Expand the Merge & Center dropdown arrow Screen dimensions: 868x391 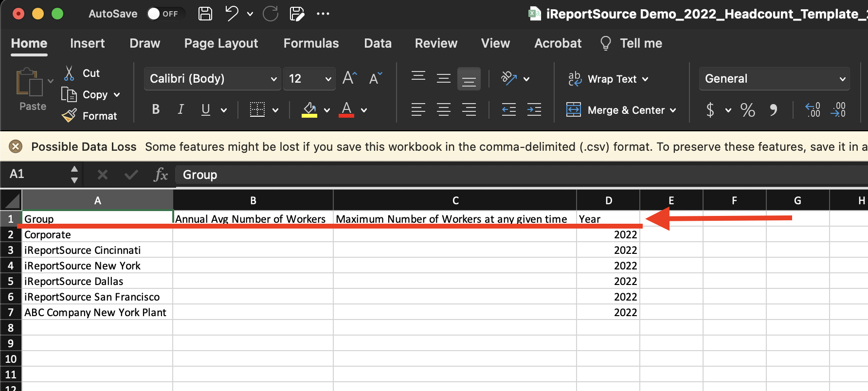(673, 110)
